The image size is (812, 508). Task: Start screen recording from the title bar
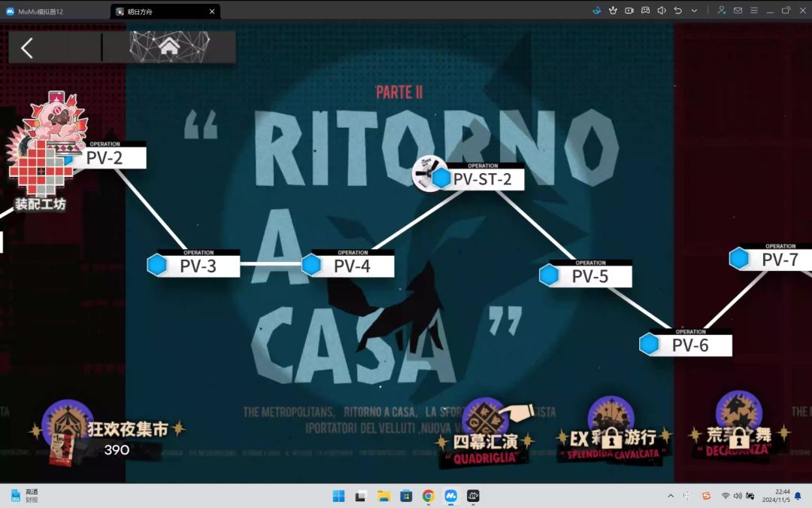click(629, 11)
